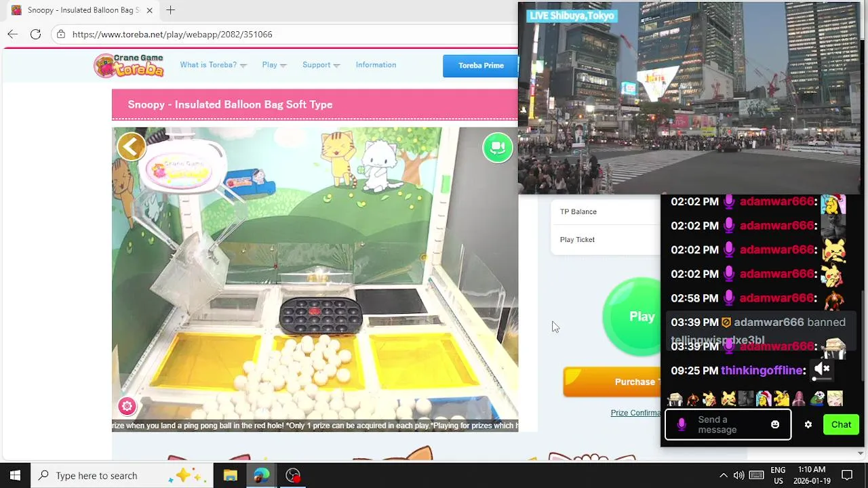The height and width of the screenshot is (488, 868).
Task: Open a new browser tab with plus icon
Action: pos(170,10)
